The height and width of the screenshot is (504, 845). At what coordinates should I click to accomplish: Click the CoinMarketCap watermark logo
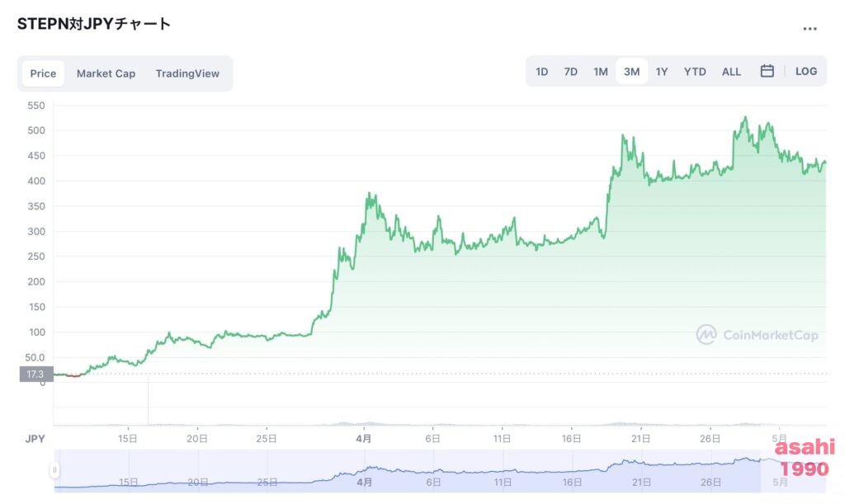(x=757, y=335)
